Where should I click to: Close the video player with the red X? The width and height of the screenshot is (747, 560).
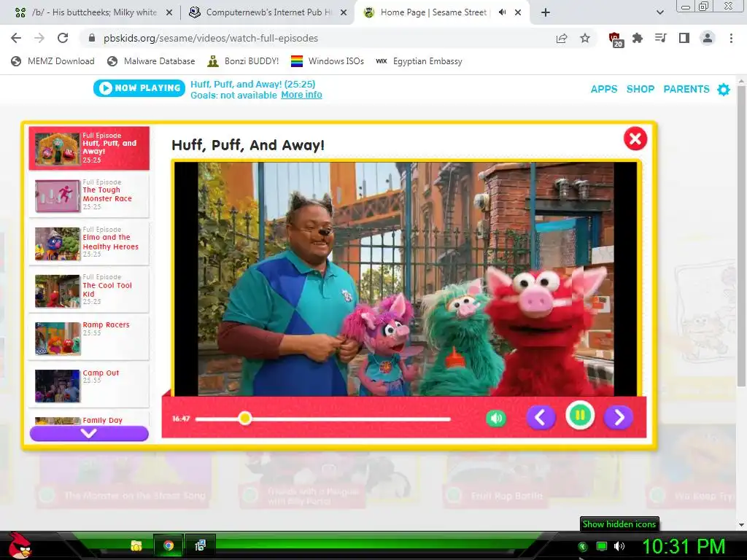(x=635, y=139)
